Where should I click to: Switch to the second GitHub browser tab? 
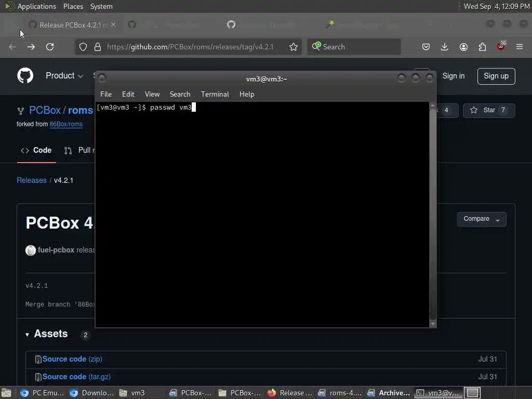(x=170, y=24)
